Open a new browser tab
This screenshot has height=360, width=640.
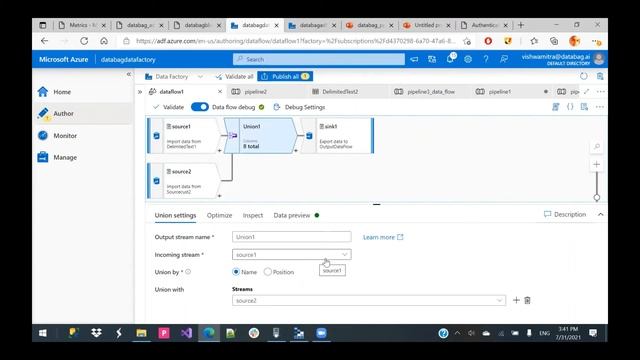point(521,25)
